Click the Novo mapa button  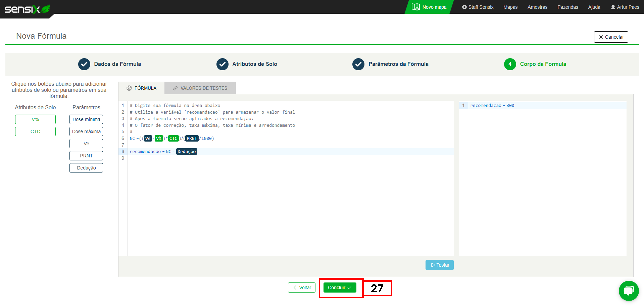coord(429,7)
